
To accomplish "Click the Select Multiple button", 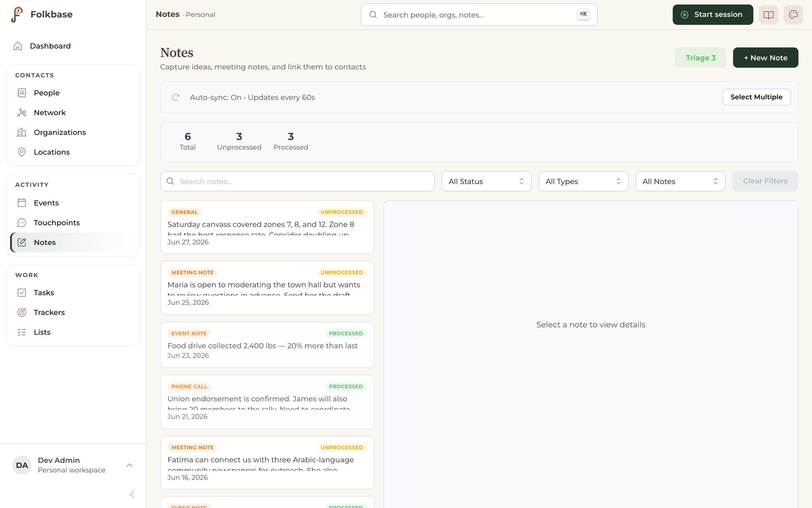I will (756, 97).
